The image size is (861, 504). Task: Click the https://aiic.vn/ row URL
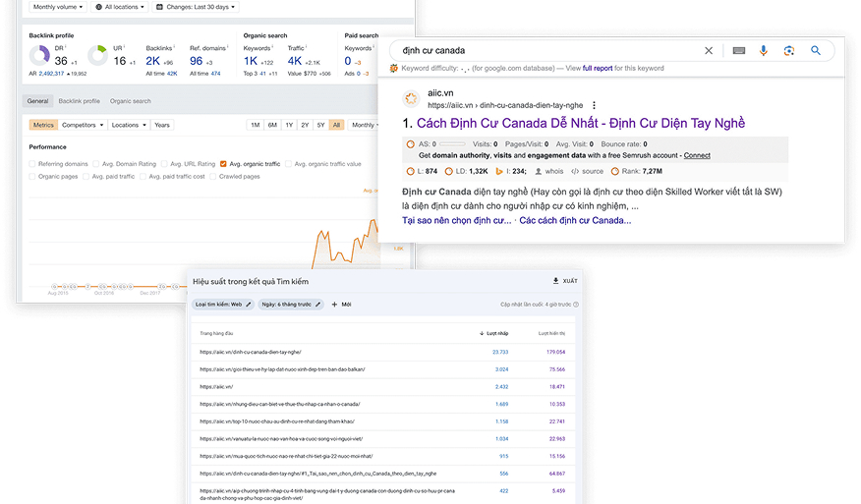click(x=216, y=386)
